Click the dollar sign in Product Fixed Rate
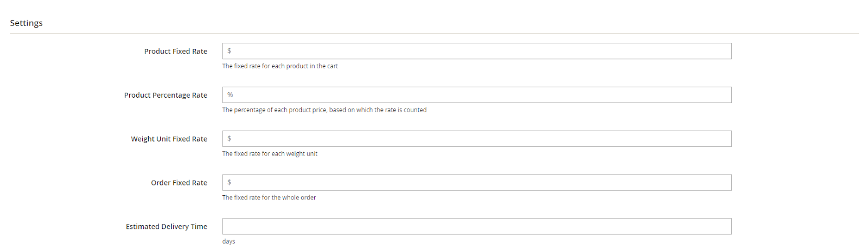Viewport: 868px width, 250px height. coord(229,51)
